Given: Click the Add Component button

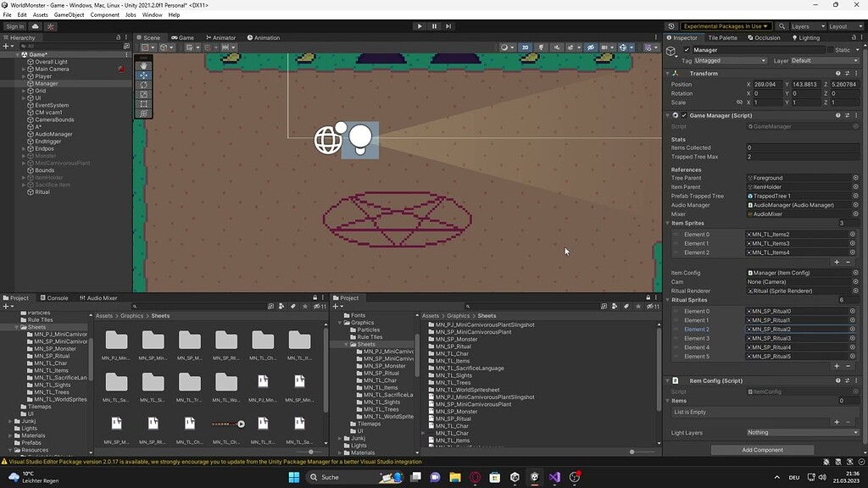Looking at the screenshot, I should (761, 449).
